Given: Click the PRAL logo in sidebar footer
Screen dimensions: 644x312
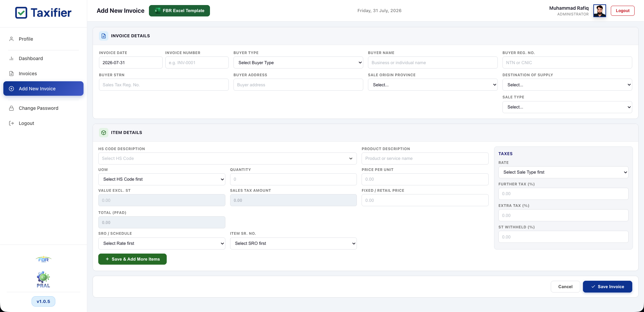Looking at the screenshot, I should pyautogui.click(x=44, y=280).
